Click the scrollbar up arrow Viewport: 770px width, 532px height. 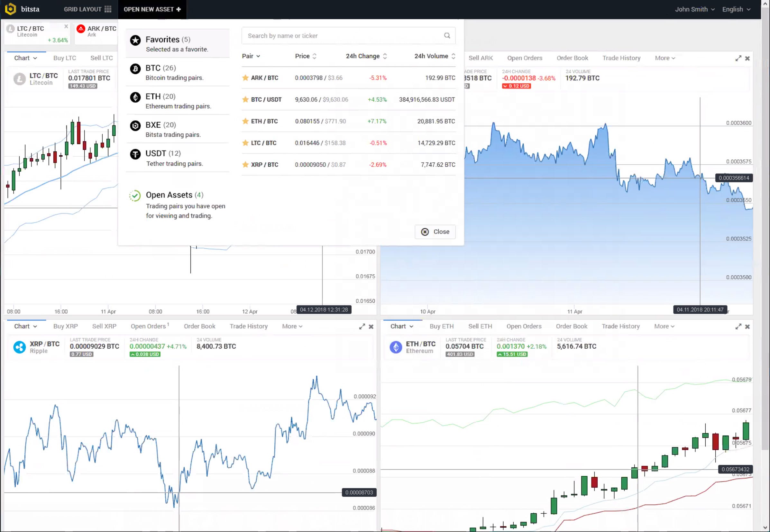pos(766,3)
